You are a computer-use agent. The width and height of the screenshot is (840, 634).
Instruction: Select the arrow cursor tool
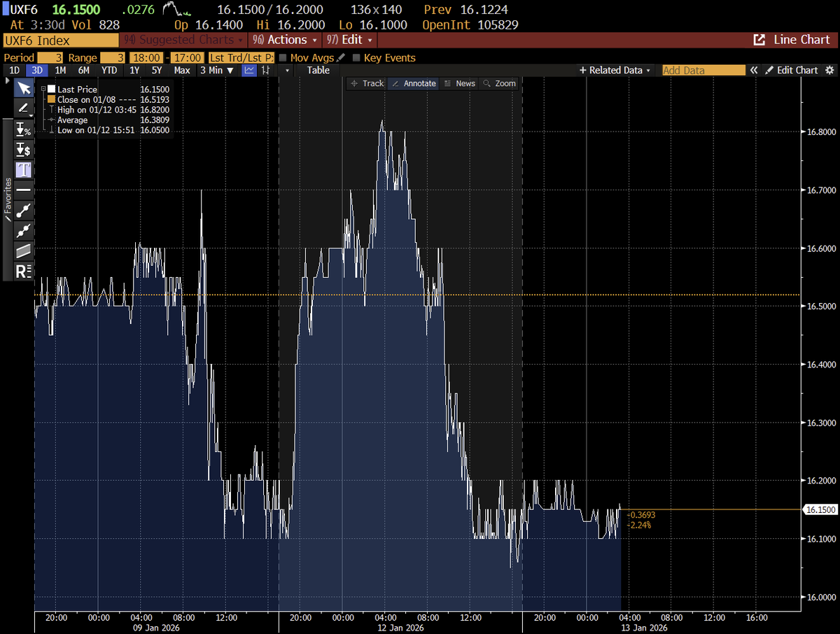tap(23, 88)
